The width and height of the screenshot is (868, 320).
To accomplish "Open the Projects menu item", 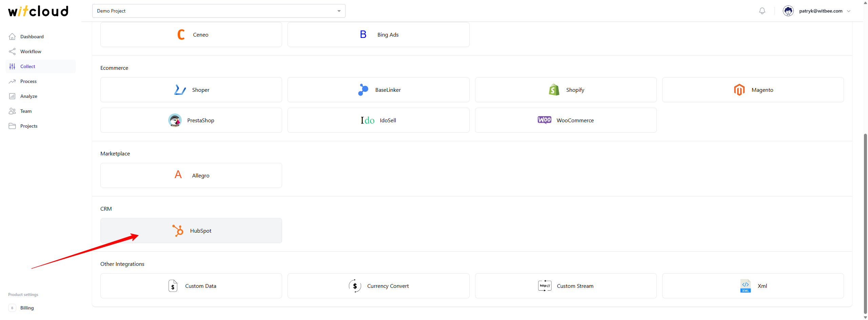I will (41, 126).
